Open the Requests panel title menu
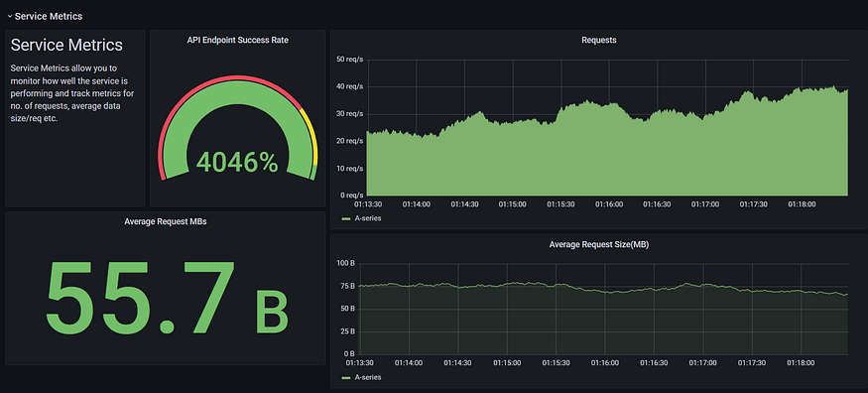Screen dimensions: 868x393 pos(599,40)
